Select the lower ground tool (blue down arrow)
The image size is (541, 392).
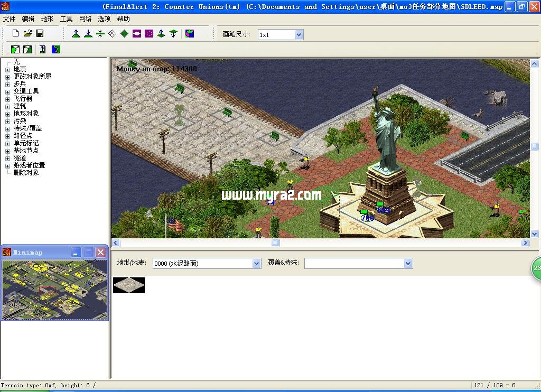(88, 33)
